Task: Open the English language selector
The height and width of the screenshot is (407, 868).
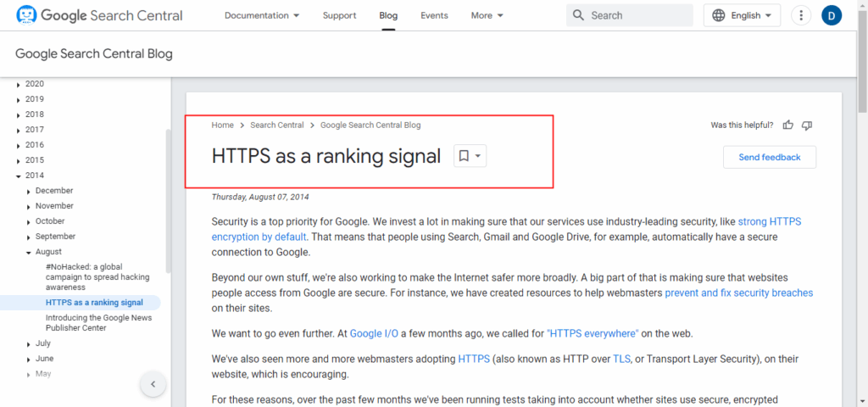Action: (x=742, y=15)
